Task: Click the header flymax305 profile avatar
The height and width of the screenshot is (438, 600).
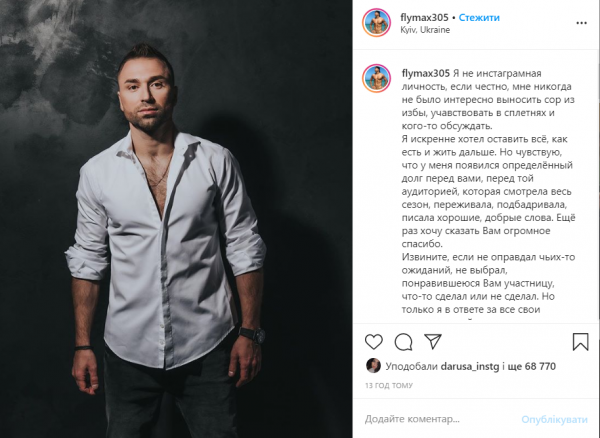Action: 377,23
